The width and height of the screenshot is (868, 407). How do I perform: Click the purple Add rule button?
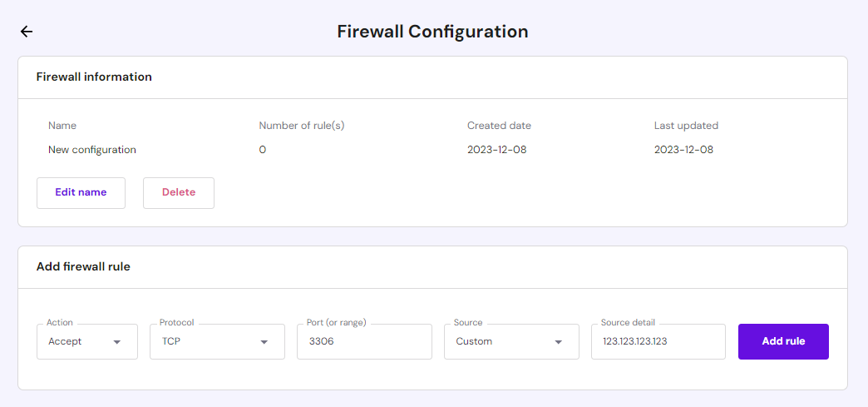783,341
